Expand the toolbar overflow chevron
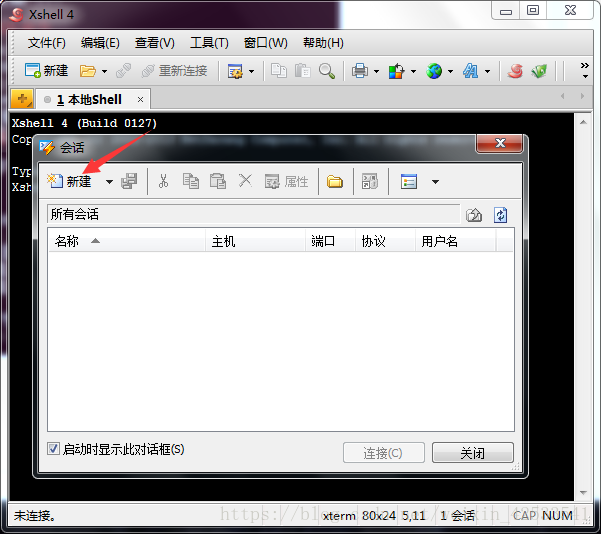 coord(585,71)
